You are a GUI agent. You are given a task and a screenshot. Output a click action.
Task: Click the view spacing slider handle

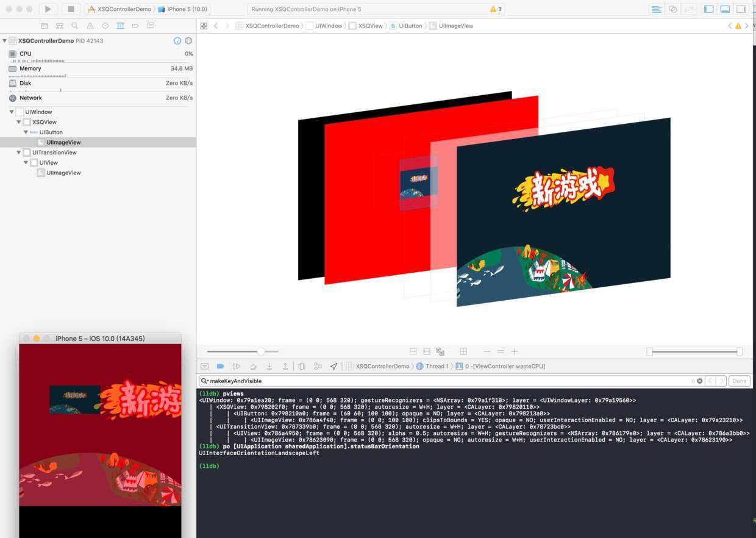pyautogui.click(x=261, y=351)
